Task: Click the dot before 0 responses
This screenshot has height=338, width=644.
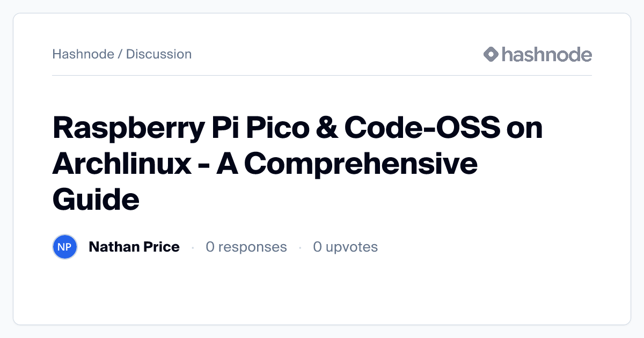Action: click(x=193, y=247)
